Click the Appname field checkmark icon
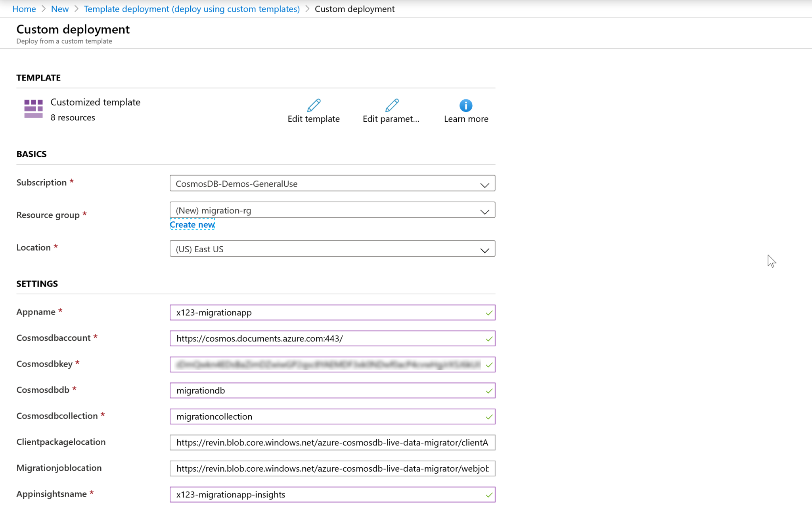 (x=489, y=313)
